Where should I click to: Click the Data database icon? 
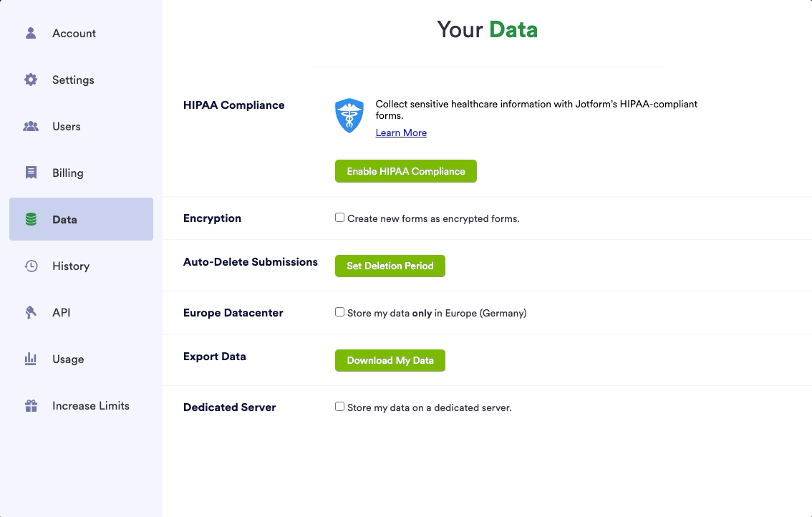pos(31,219)
